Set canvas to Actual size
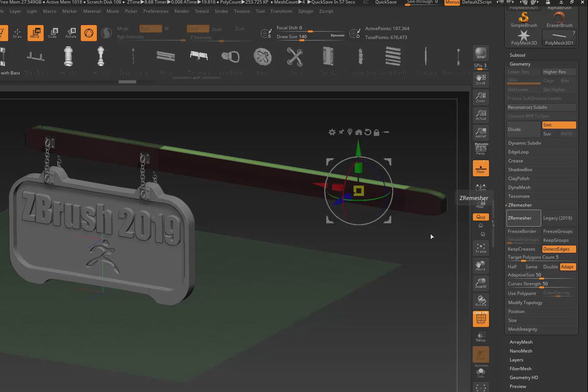 coord(481,115)
